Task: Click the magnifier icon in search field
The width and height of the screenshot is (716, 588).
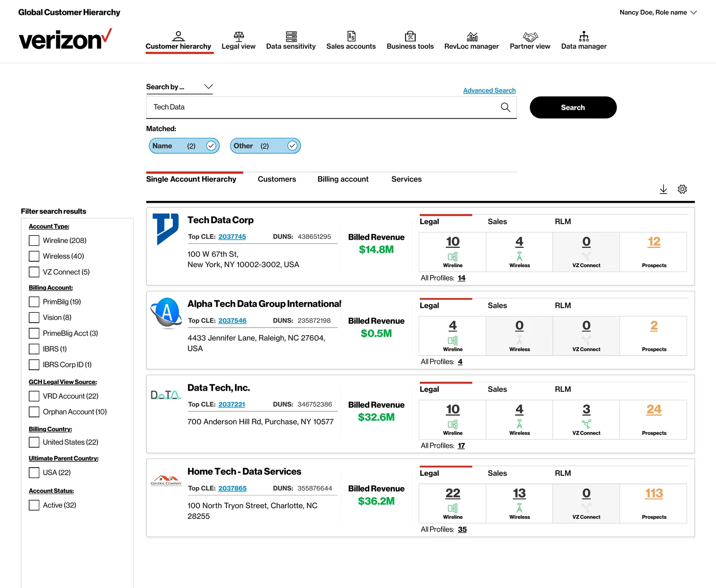Action: click(x=506, y=107)
